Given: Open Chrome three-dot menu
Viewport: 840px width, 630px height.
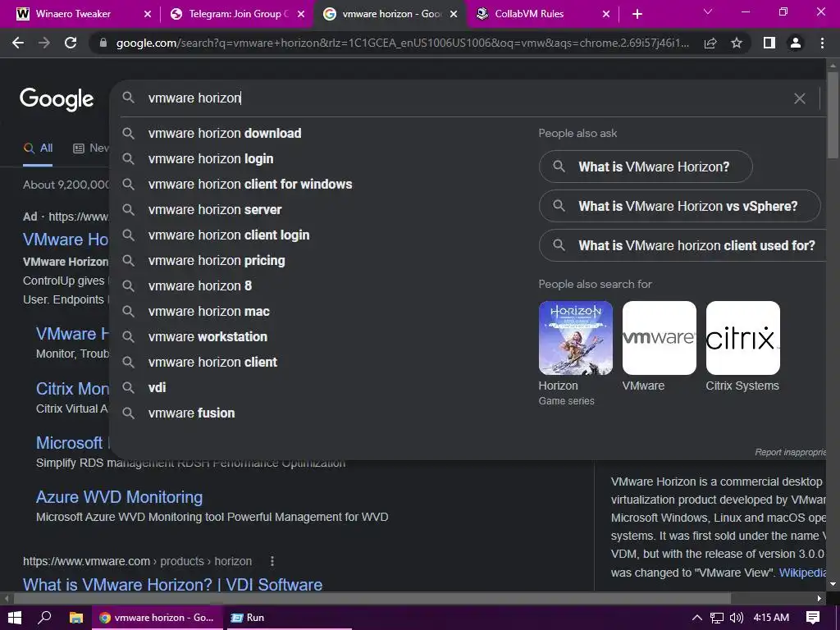Looking at the screenshot, I should pyautogui.click(x=822, y=43).
